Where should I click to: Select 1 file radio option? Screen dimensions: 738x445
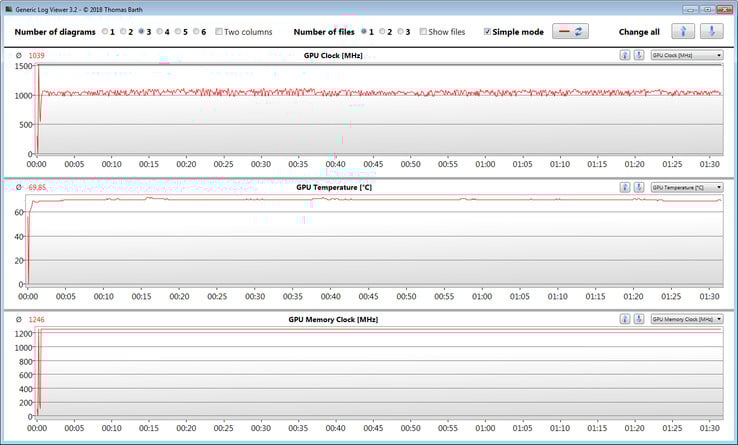point(364,32)
